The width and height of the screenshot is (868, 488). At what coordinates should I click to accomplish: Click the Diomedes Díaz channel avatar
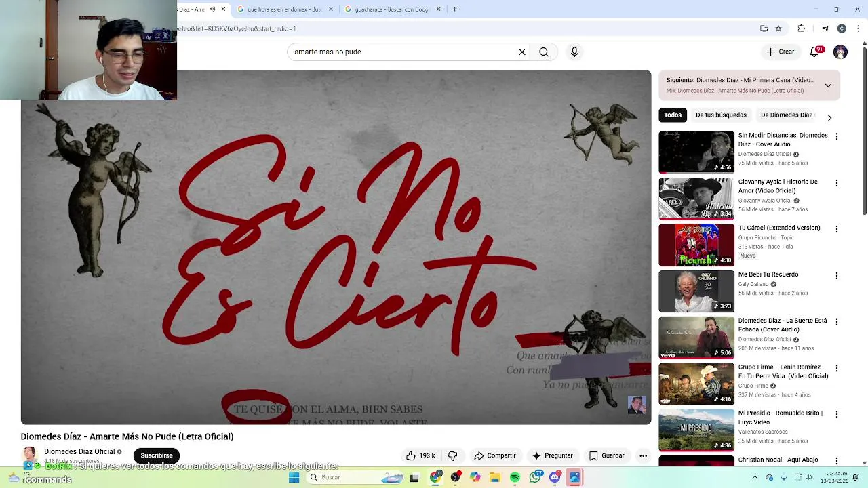pyautogui.click(x=30, y=455)
